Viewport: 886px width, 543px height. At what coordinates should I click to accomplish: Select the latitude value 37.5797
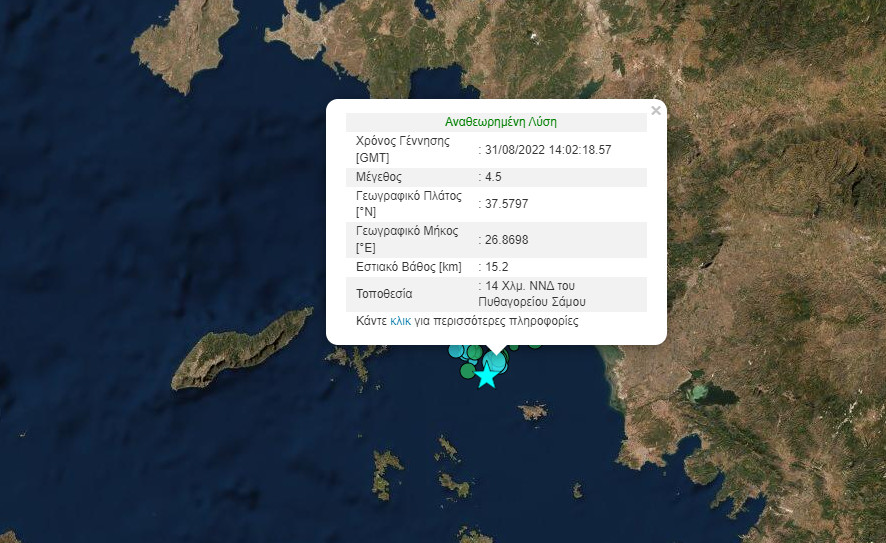click(x=506, y=204)
